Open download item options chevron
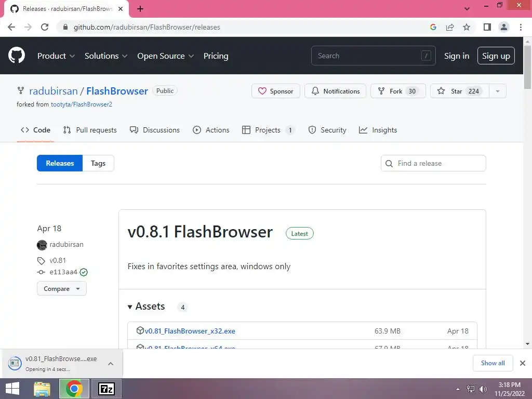Image resolution: width=532 pixels, height=399 pixels. tap(111, 364)
